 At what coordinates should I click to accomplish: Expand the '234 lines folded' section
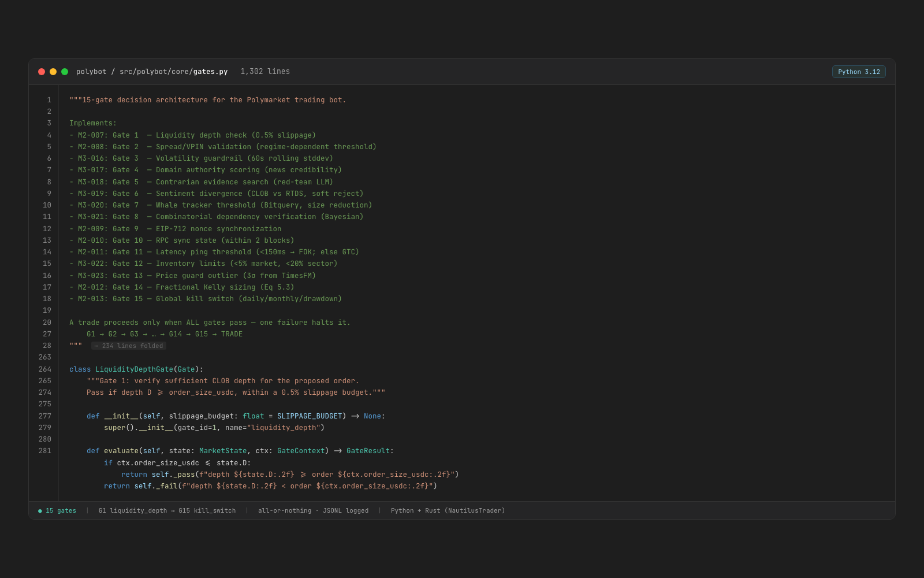click(x=129, y=346)
